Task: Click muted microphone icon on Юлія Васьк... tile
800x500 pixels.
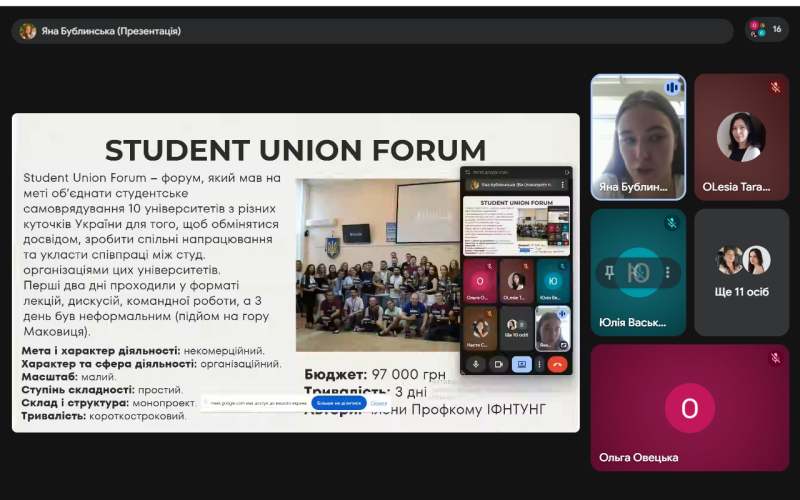Action: pyautogui.click(x=671, y=223)
